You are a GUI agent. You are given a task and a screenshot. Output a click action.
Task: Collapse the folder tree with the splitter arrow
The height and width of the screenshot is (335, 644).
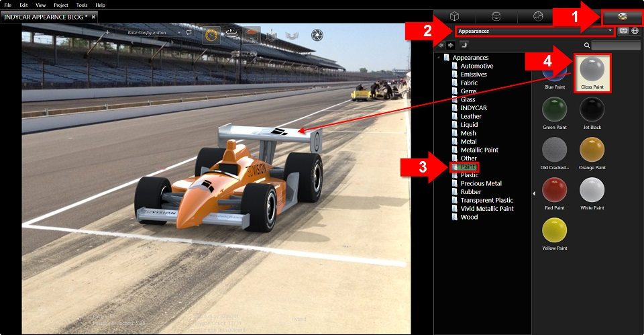click(x=534, y=193)
